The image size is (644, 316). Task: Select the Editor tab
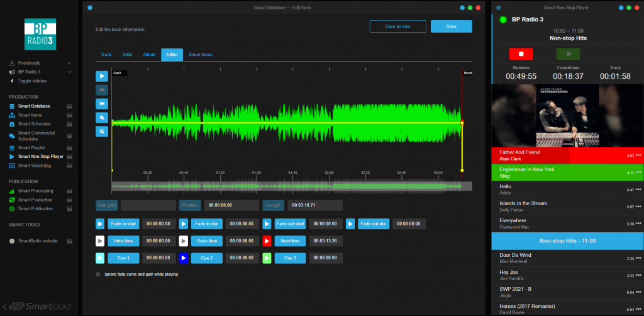tap(172, 55)
